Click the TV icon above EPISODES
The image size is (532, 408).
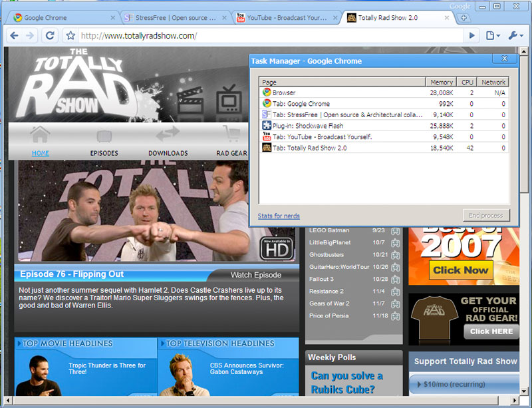(x=104, y=136)
